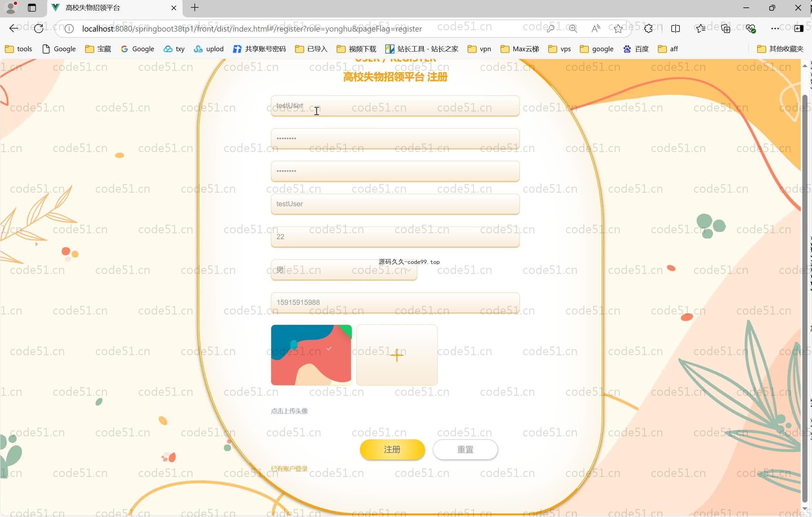Focus the first password field
Screen dimensions: 812x517
(395, 139)
